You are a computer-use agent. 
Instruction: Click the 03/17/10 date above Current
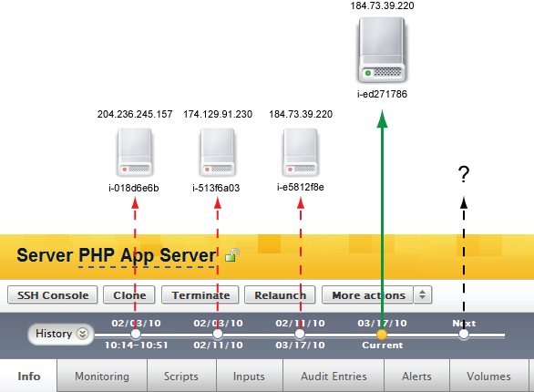[382, 323]
